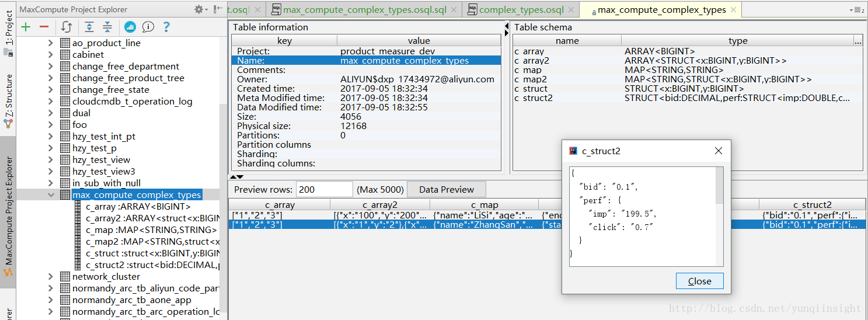Expand the network_cluster table node
Screen dimensions: 868x320
pyautogui.click(x=51, y=277)
